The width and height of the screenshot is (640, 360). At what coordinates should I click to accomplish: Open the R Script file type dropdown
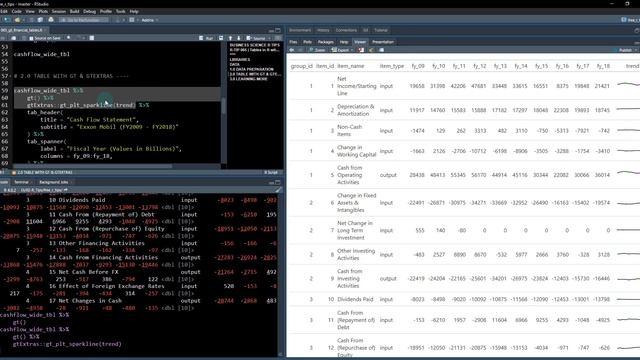tap(271, 172)
